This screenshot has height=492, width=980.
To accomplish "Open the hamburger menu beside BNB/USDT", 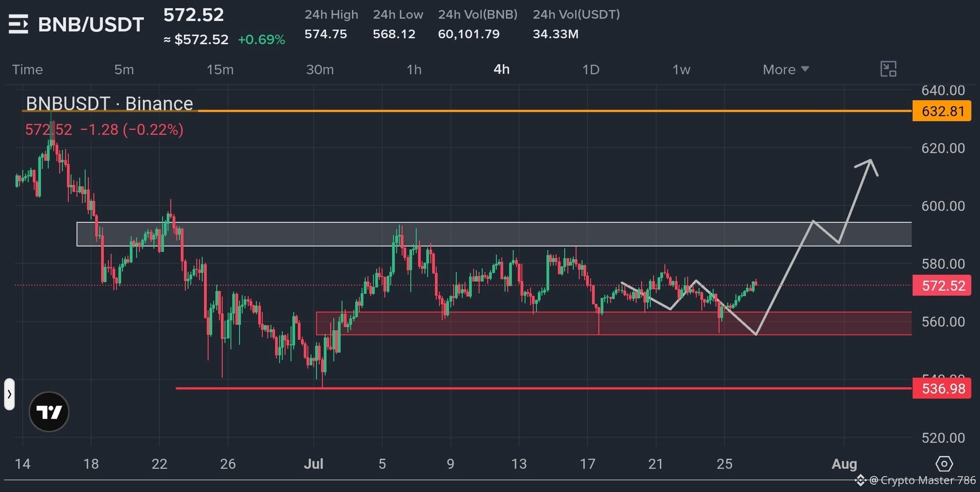I will [18, 24].
